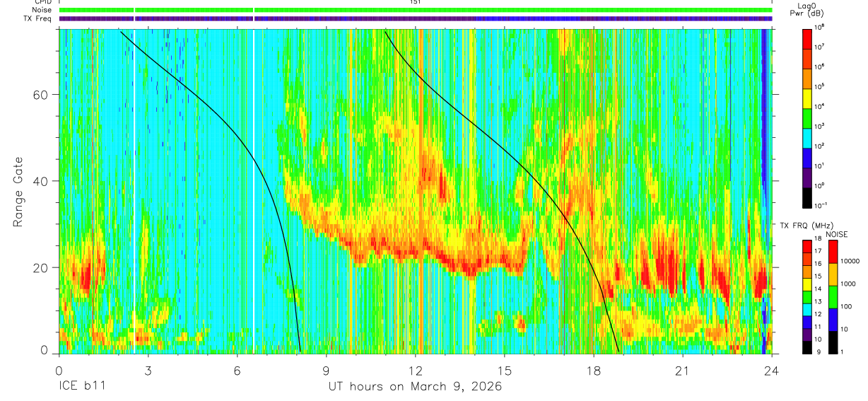Select the top red segment of the TX FRQ colorbar

click(x=807, y=247)
